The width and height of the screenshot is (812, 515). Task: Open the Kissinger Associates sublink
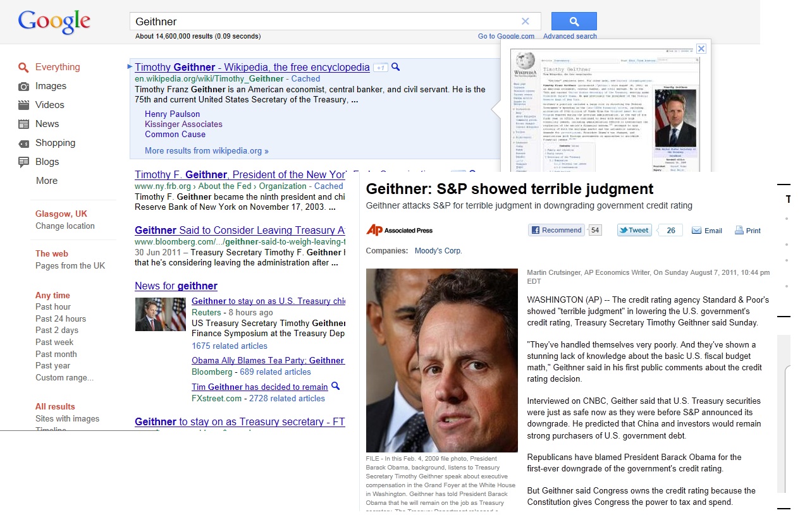tap(183, 124)
